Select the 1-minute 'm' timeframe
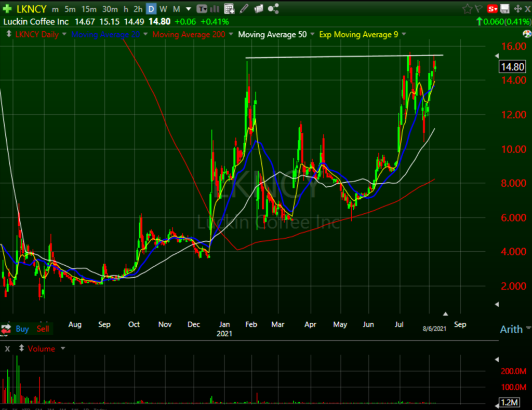This screenshot has width=532, height=410. point(55,9)
